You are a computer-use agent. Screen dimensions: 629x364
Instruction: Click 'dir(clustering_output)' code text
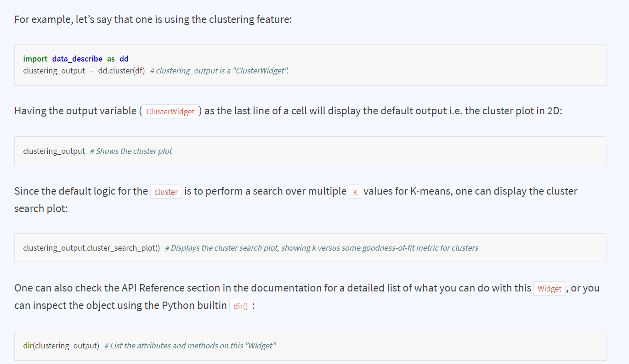(61, 346)
